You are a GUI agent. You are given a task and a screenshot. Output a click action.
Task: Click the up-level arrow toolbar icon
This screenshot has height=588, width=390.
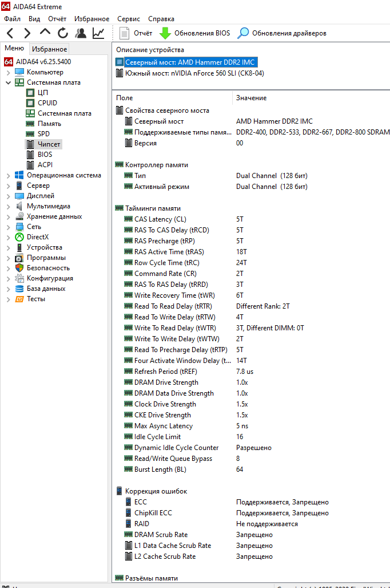pos(45,33)
